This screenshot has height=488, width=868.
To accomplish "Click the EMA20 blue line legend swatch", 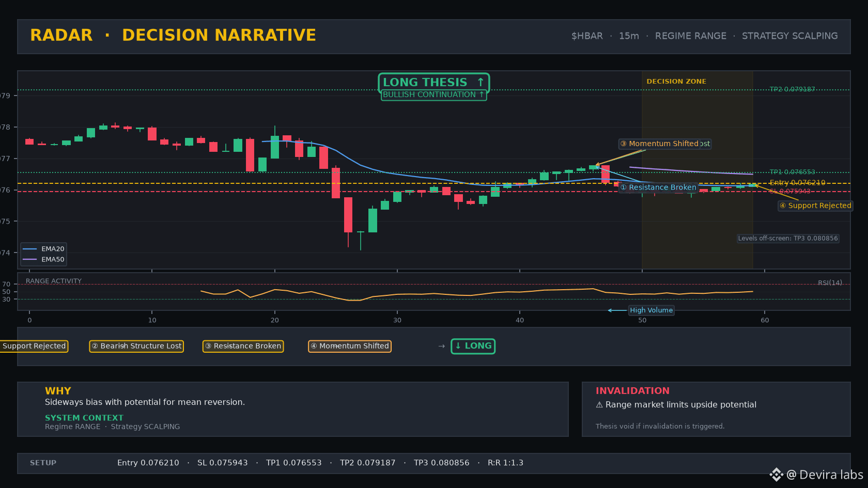I will [30, 249].
